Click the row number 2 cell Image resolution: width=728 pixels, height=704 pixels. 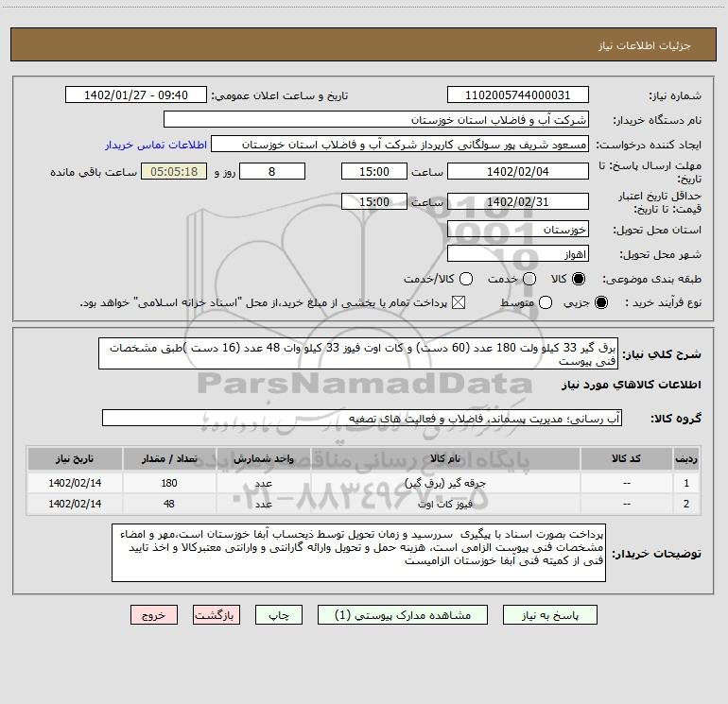686,504
